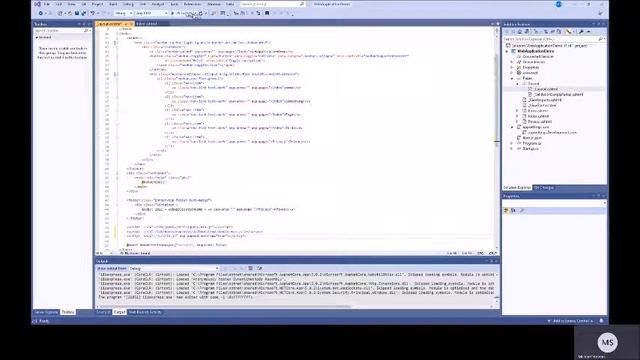Image resolution: width=640 pixels, height=360 pixels.
Task: Switch to the Web Publish Activity tab
Action: (145, 312)
